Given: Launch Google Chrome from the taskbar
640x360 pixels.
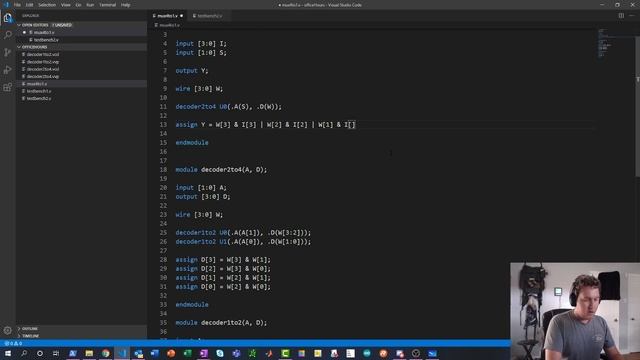Looking at the screenshot, I should point(106,353).
